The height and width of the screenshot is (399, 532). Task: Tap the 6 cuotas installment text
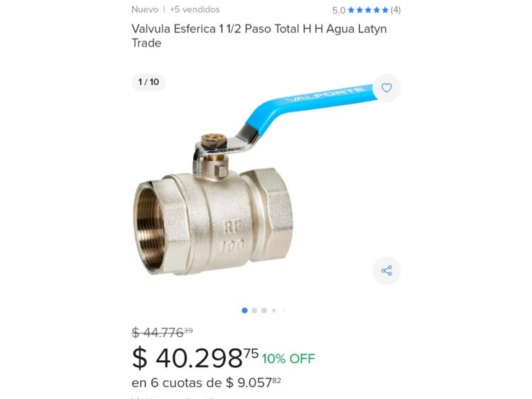(x=206, y=382)
